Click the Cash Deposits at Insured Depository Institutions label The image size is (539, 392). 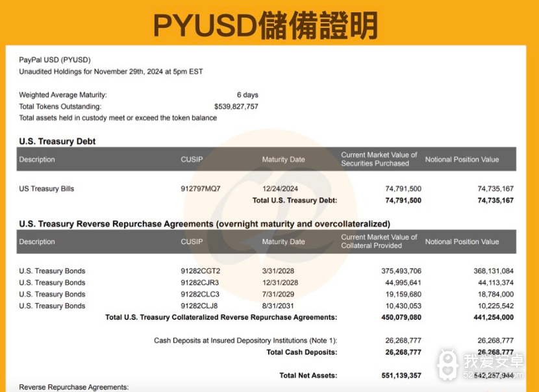(x=245, y=341)
